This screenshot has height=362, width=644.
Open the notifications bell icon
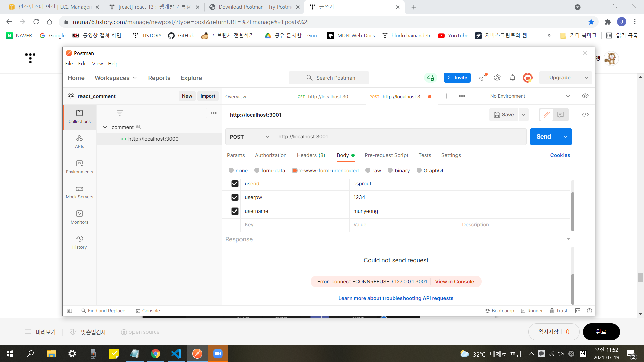(513, 78)
